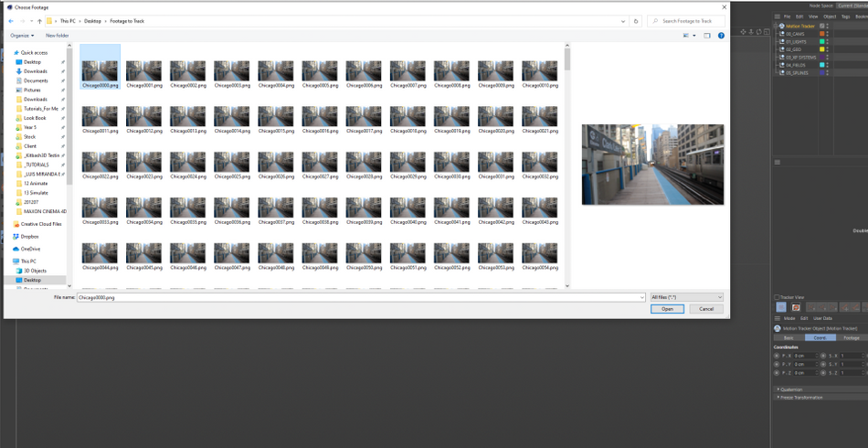The height and width of the screenshot is (448, 868).
Task: Click the File name input field
Action: tap(361, 297)
